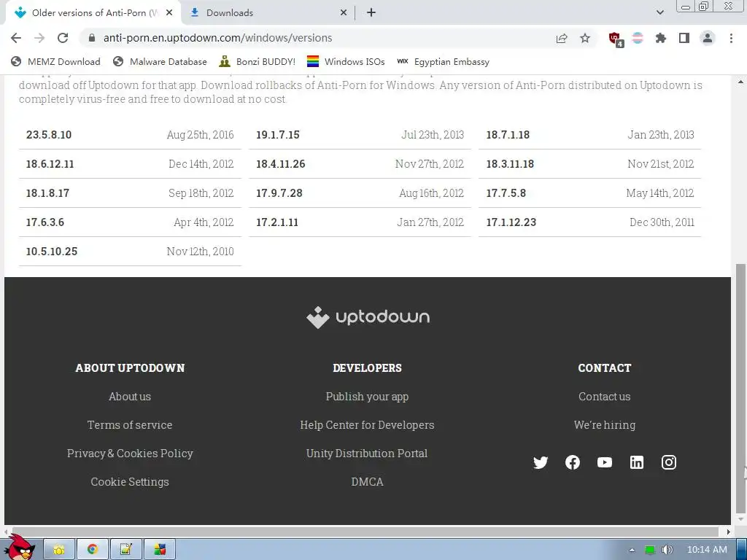This screenshot has height=560, width=747.
Task: Click the Uptodown logo in footer
Action: (x=368, y=317)
